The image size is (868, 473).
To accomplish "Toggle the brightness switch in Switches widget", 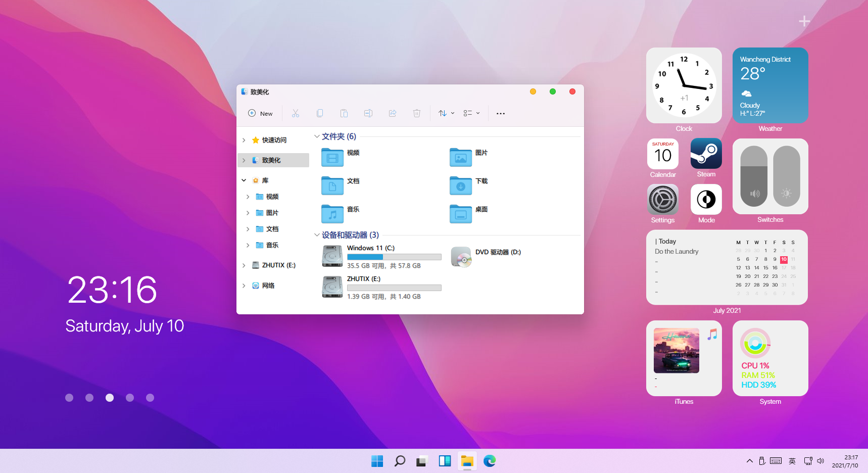I will [786, 176].
